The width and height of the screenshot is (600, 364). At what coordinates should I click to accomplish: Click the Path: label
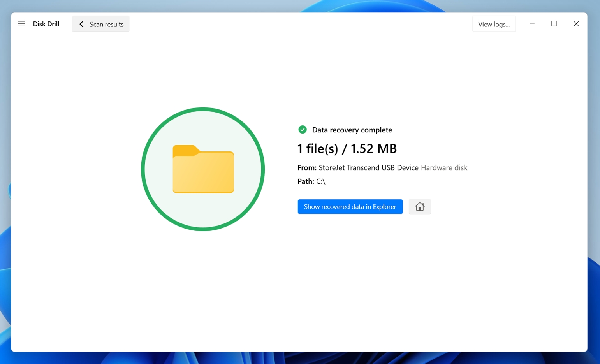click(306, 181)
